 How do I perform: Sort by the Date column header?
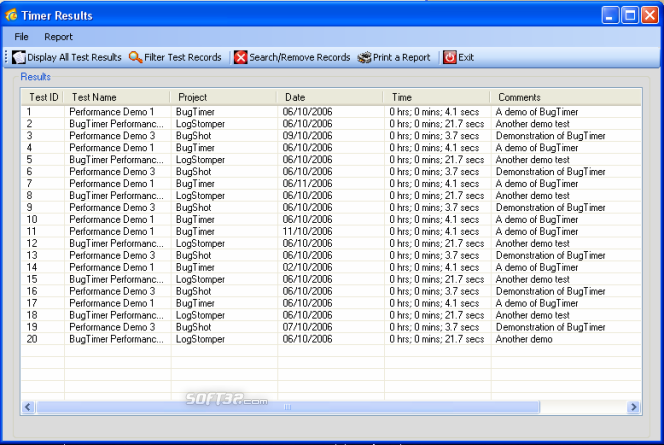click(x=330, y=97)
